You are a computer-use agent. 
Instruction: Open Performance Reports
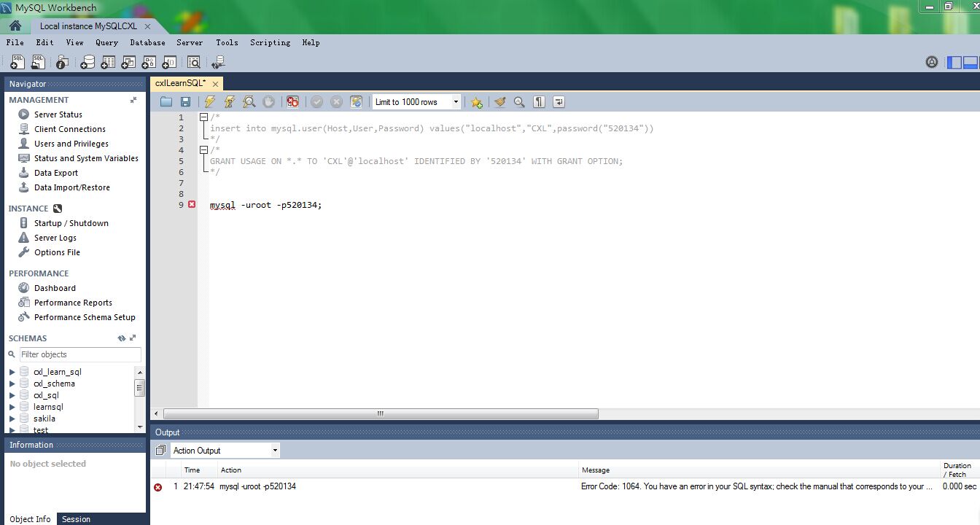[x=73, y=303]
